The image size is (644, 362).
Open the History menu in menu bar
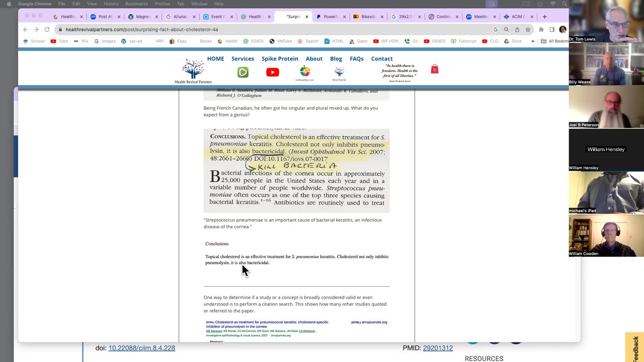[111, 4]
